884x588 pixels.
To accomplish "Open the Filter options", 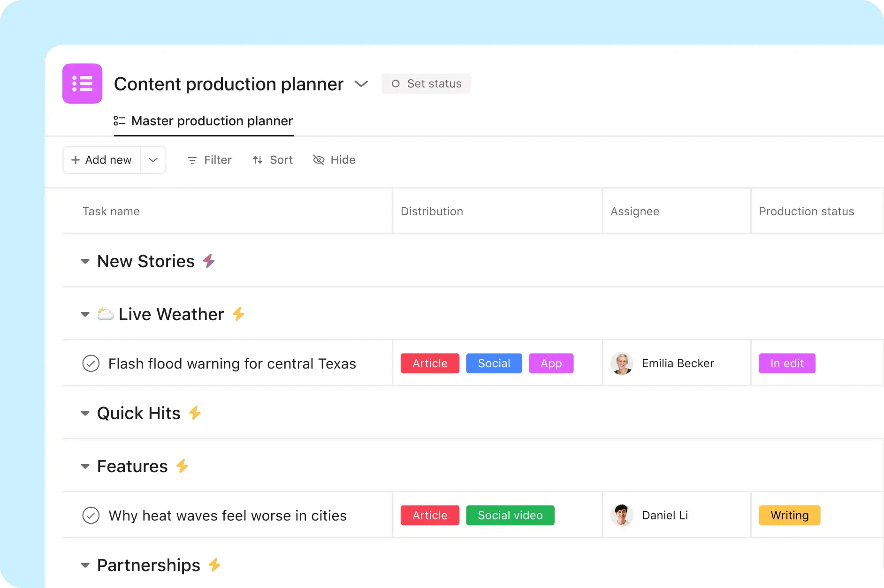I will (209, 160).
